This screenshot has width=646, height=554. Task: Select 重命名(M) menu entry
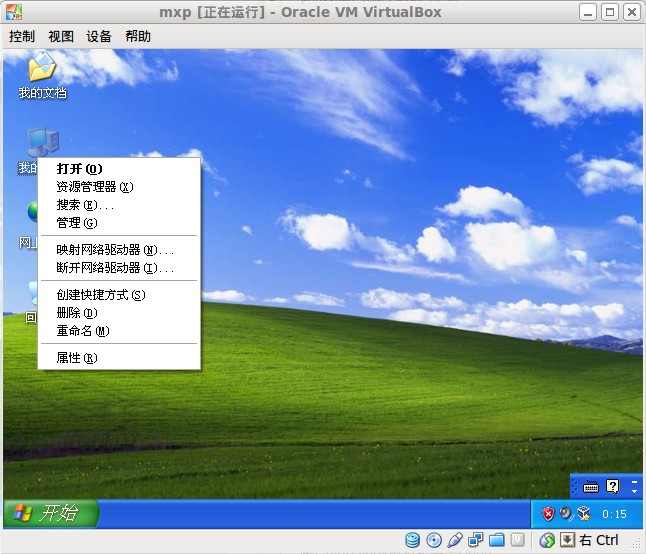119,331
